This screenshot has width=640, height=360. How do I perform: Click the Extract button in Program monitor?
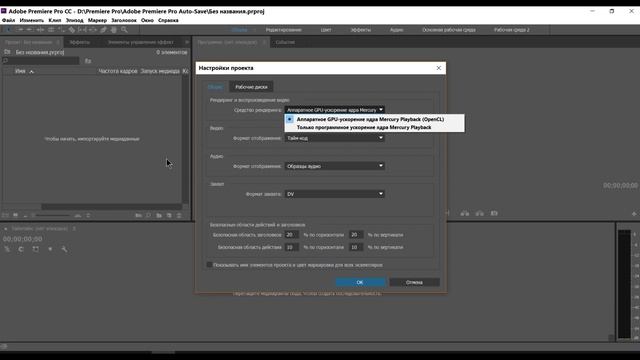click(x=480, y=213)
